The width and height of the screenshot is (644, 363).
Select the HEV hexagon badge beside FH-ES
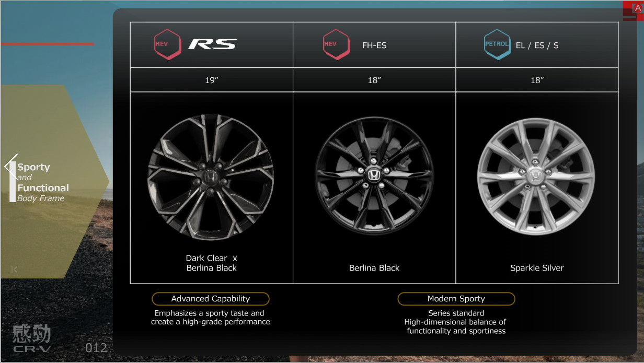point(336,44)
